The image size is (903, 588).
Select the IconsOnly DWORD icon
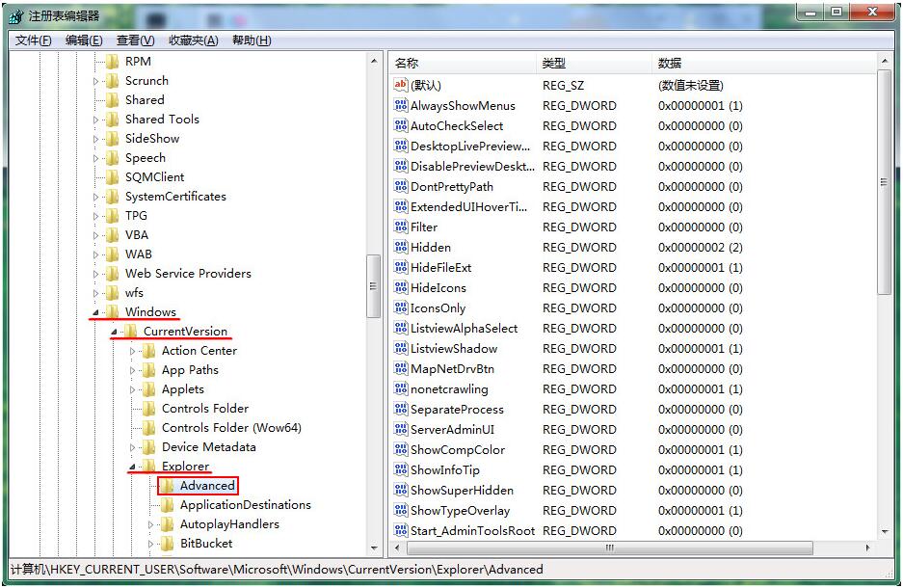click(402, 307)
